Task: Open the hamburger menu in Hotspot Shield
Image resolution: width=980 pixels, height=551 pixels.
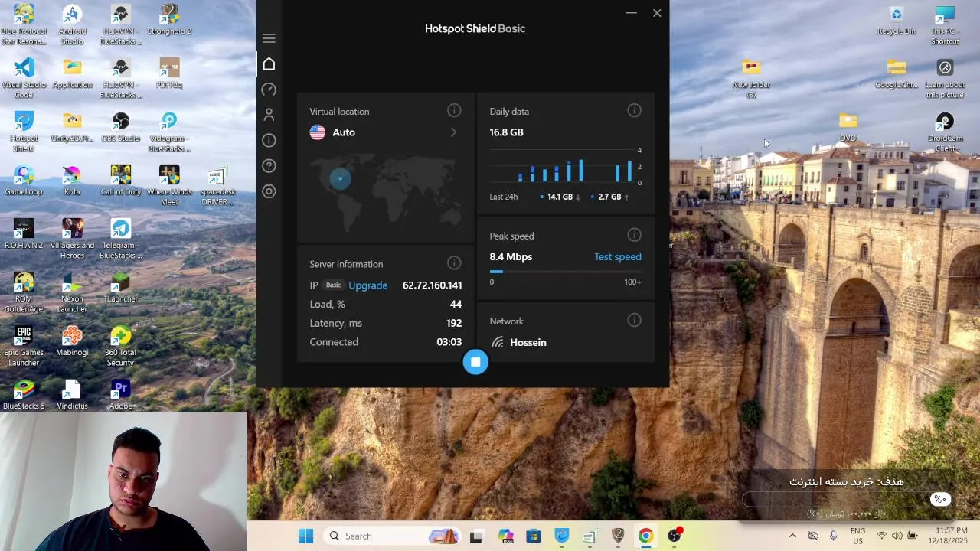Action: [x=269, y=38]
